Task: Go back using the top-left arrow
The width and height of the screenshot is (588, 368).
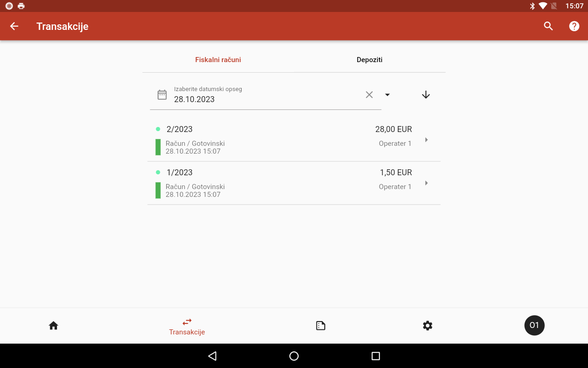Action: point(14,26)
